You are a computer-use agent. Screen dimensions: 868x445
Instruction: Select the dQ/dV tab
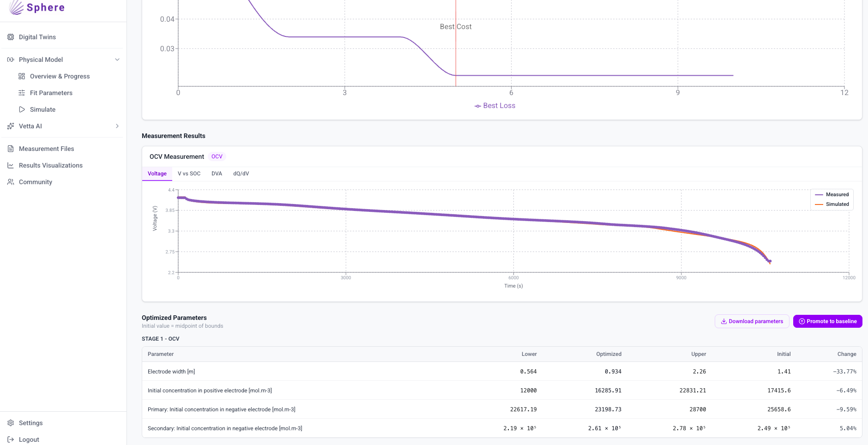[x=241, y=174]
